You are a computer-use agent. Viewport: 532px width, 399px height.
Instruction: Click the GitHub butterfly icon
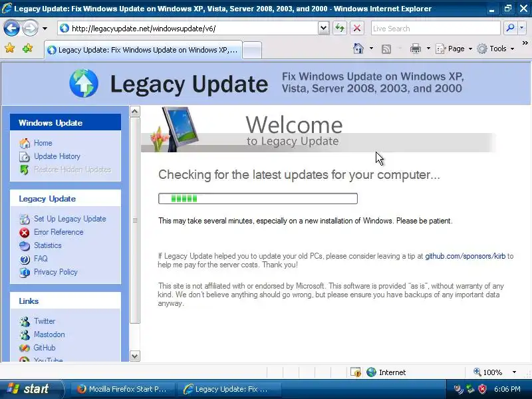[x=25, y=348]
